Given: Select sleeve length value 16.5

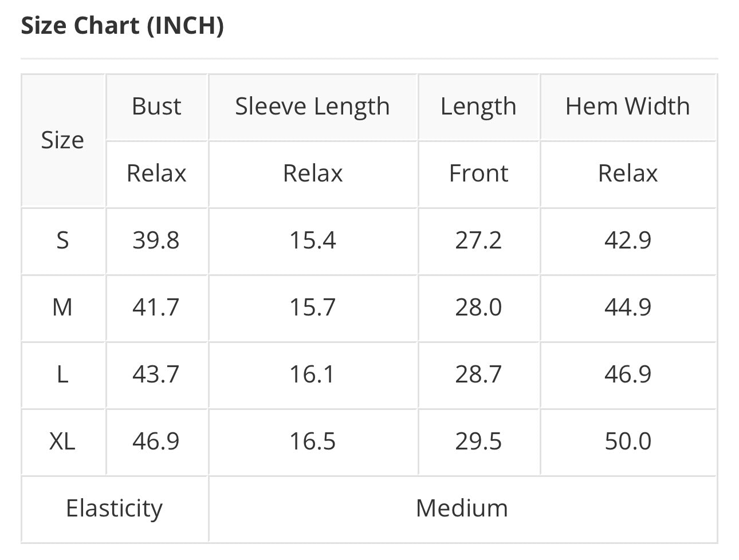Looking at the screenshot, I should pos(312,441).
